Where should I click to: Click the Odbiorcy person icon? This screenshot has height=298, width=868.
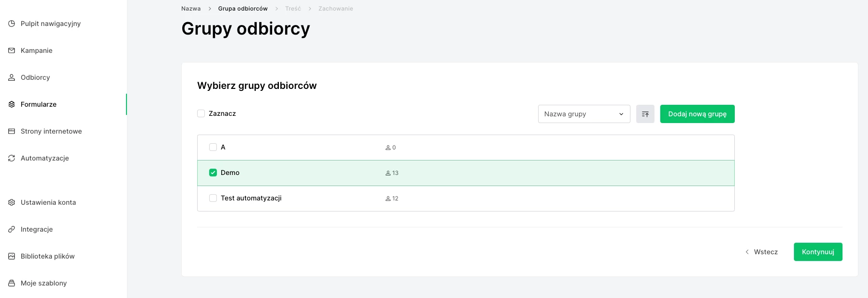(x=12, y=77)
